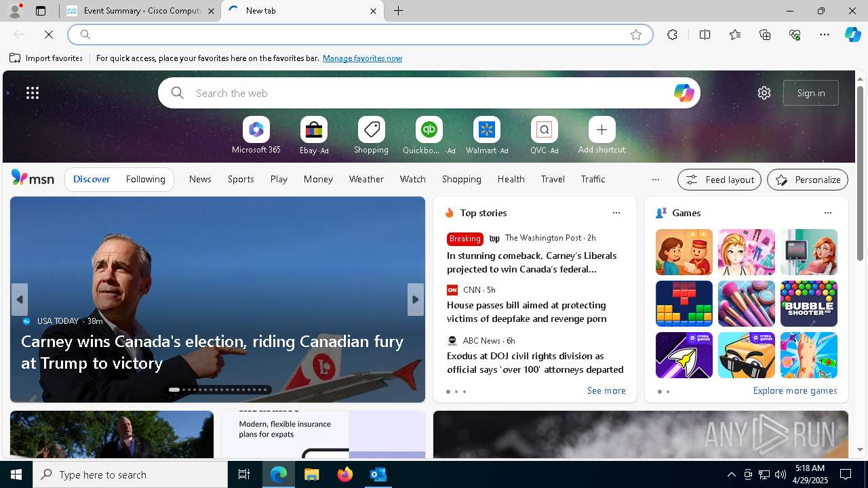
Task: Click the Personalize button
Action: (808, 180)
